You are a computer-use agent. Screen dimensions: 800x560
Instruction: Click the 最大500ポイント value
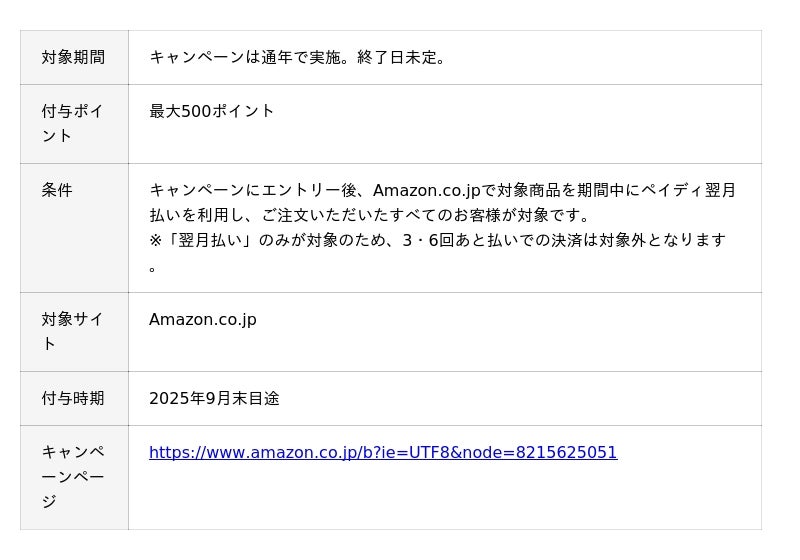tap(212, 112)
